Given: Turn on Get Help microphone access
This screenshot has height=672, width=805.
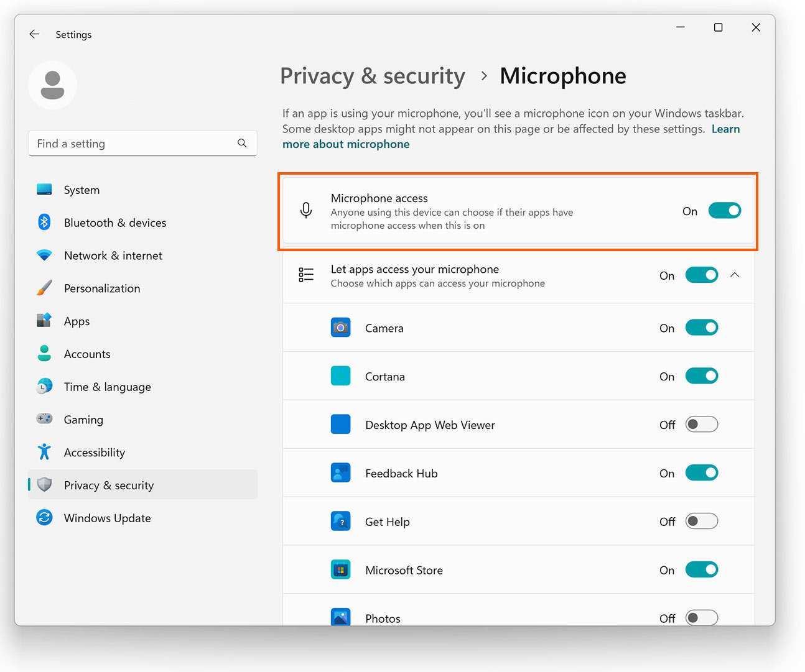Looking at the screenshot, I should [x=702, y=521].
